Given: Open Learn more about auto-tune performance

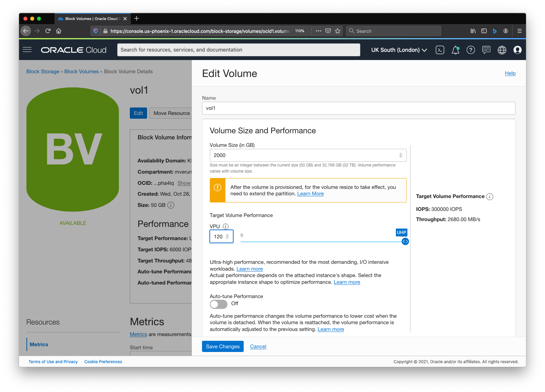Looking at the screenshot, I should 331,329.
